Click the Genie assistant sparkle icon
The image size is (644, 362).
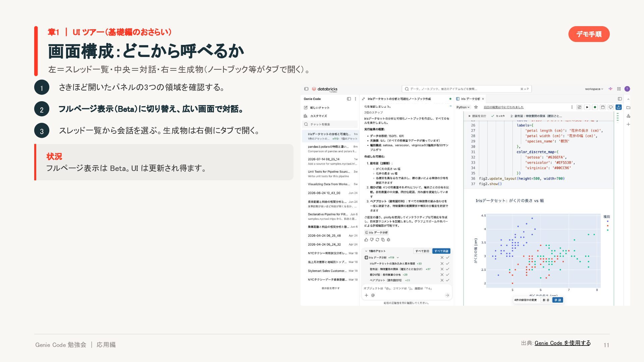click(610, 89)
